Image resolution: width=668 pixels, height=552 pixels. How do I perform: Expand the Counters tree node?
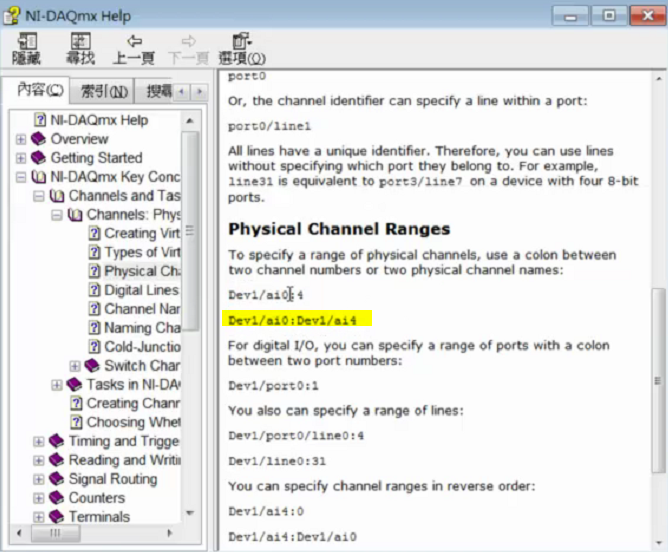38,498
